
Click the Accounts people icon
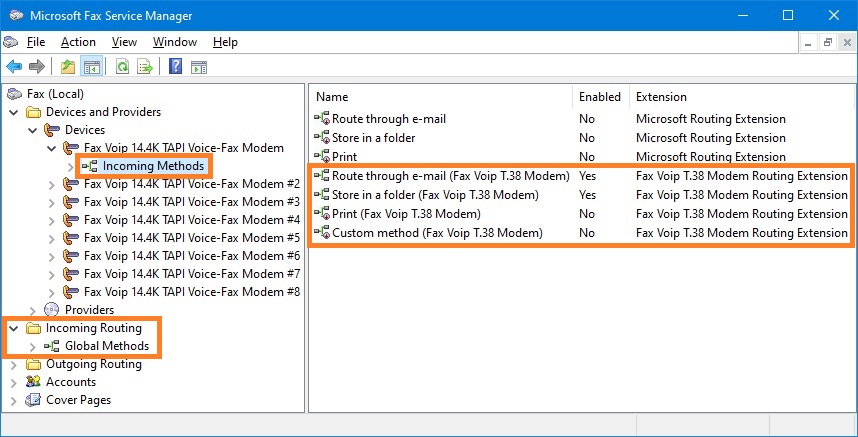click(x=33, y=382)
